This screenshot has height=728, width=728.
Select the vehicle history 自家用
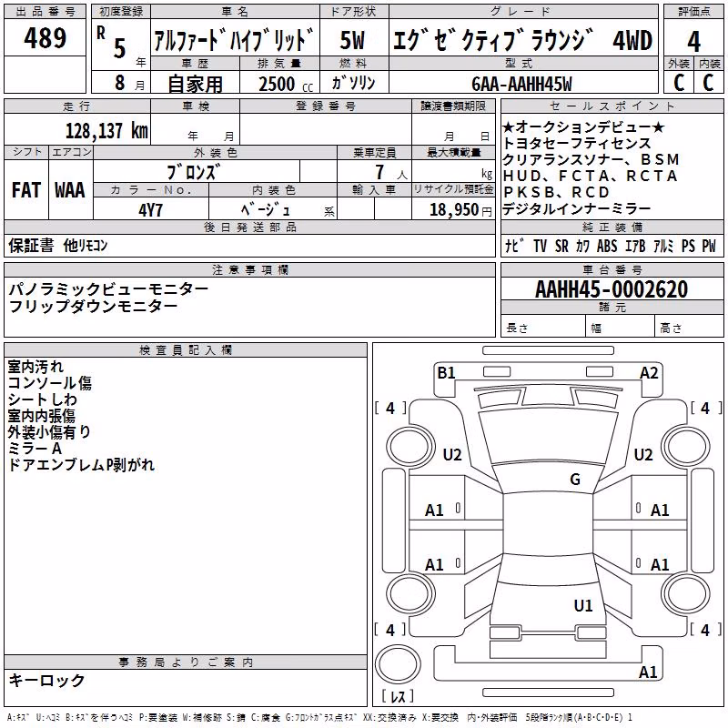point(195,84)
